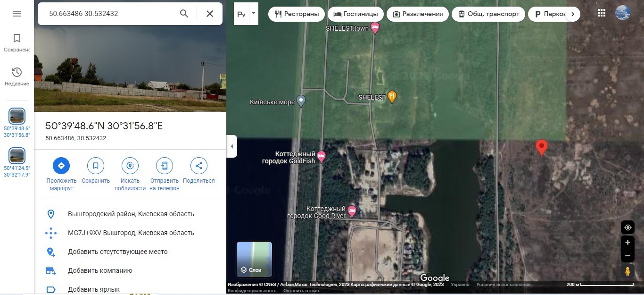Click the blue Directions route icon
Viewport: 644px width, 295px height.
tap(61, 166)
